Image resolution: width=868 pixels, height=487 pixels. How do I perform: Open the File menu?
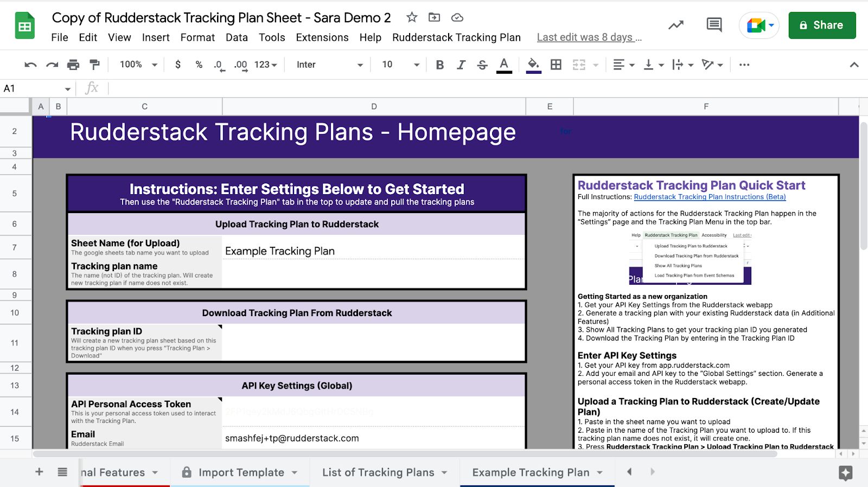tap(60, 37)
